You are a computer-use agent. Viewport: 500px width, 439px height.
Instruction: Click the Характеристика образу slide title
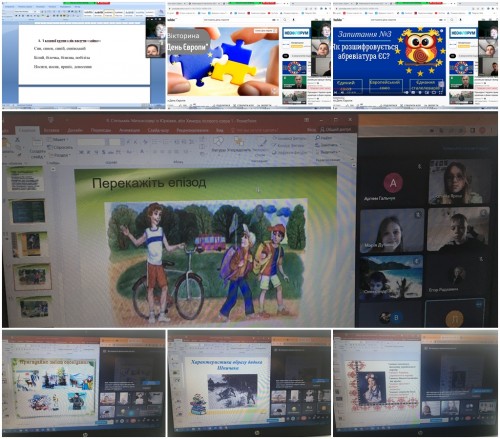point(226,365)
